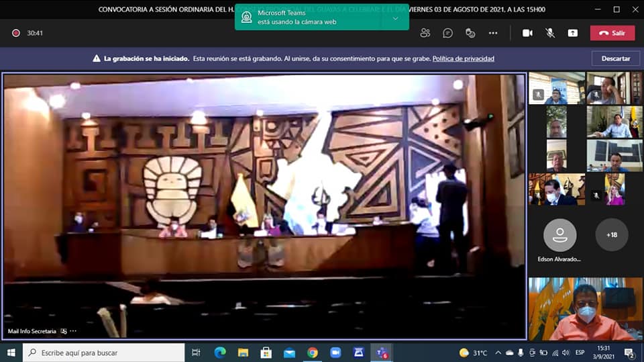The image size is (644, 362).
Task: Click the share content icon
Action: [x=572, y=33]
